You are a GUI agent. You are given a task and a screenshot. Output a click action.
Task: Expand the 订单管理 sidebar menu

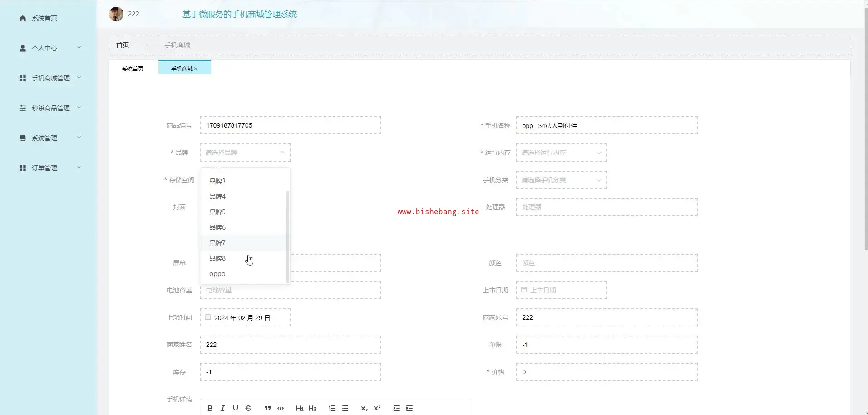(x=79, y=167)
